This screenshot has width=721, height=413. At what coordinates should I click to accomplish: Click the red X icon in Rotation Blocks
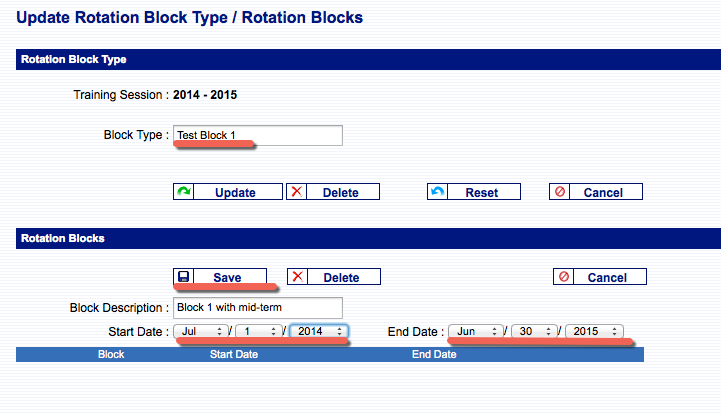(297, 277)
